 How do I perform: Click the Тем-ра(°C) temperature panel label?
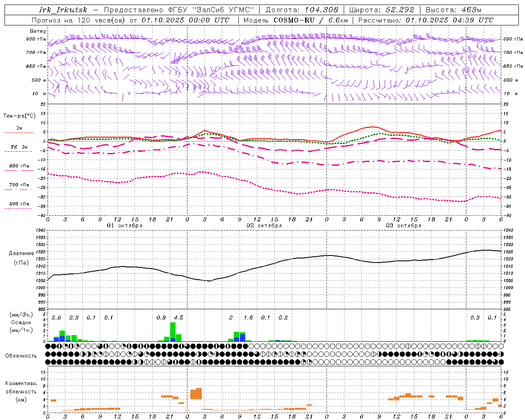click(19, 116)
